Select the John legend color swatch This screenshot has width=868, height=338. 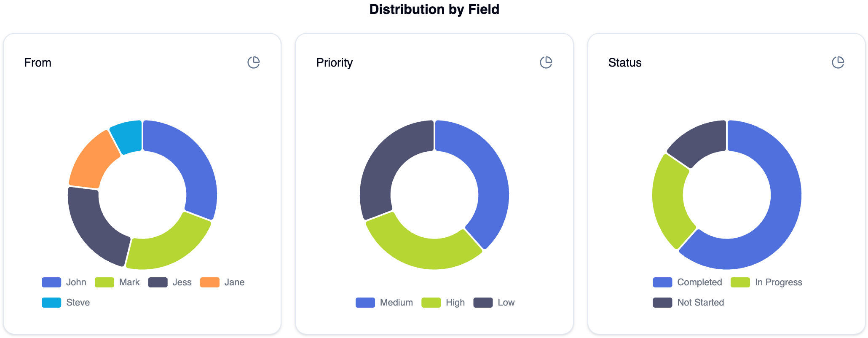pos(51,282)
